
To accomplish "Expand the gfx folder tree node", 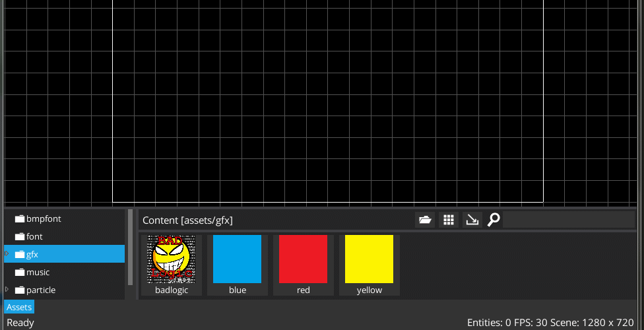I will (7, 254).
